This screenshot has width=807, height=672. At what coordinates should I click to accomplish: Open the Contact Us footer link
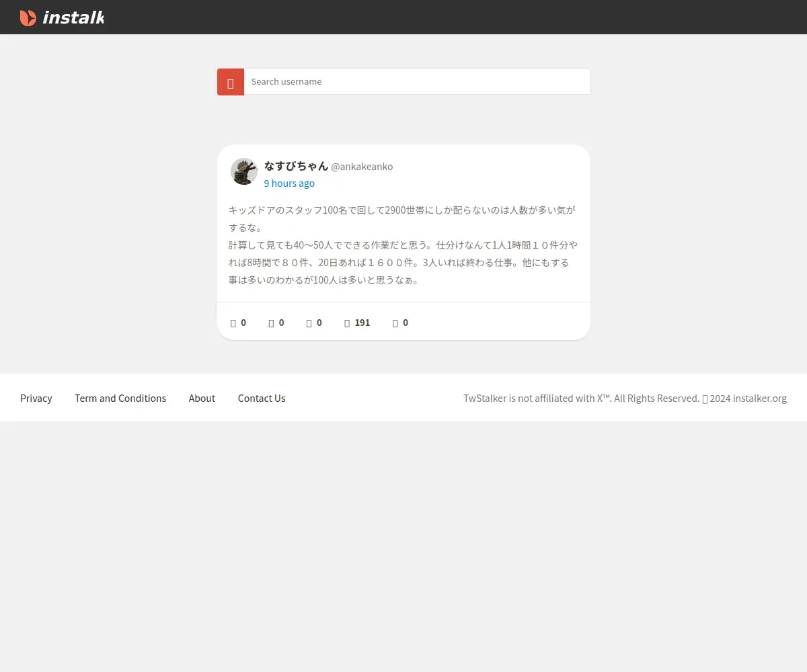(x=262, y=398)
